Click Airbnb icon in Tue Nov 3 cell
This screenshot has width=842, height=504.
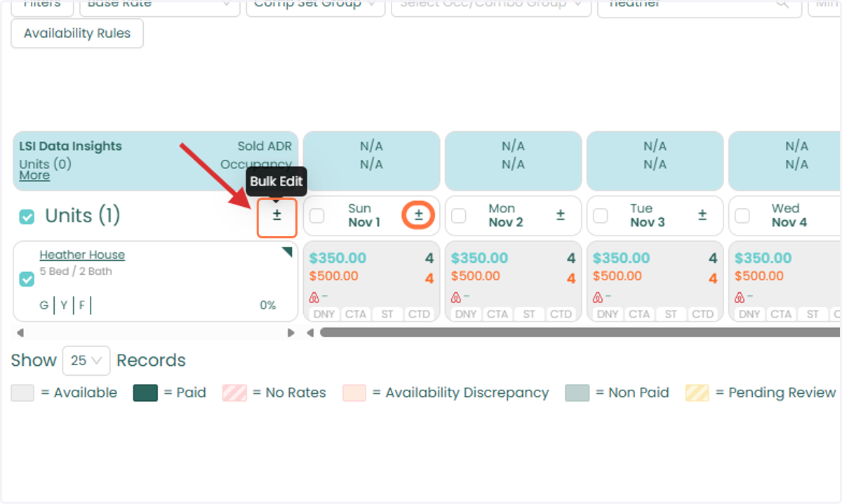tap(599, 297)
